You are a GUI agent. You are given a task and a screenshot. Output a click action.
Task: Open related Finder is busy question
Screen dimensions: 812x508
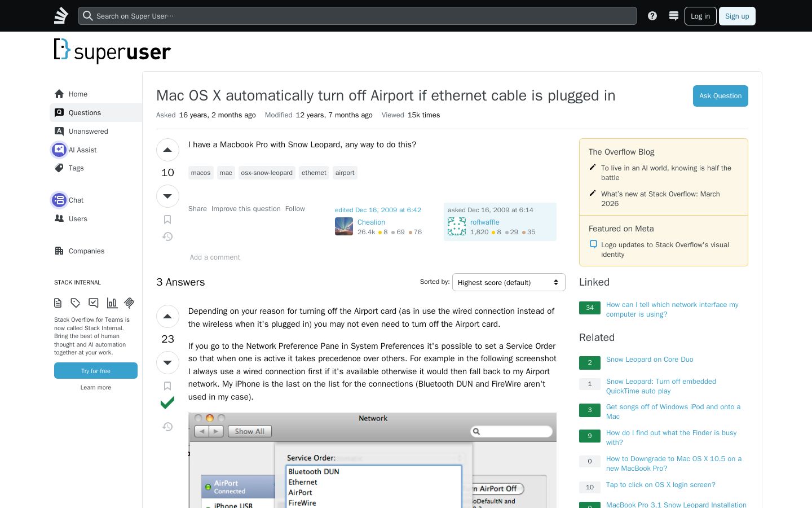point(671,437)
